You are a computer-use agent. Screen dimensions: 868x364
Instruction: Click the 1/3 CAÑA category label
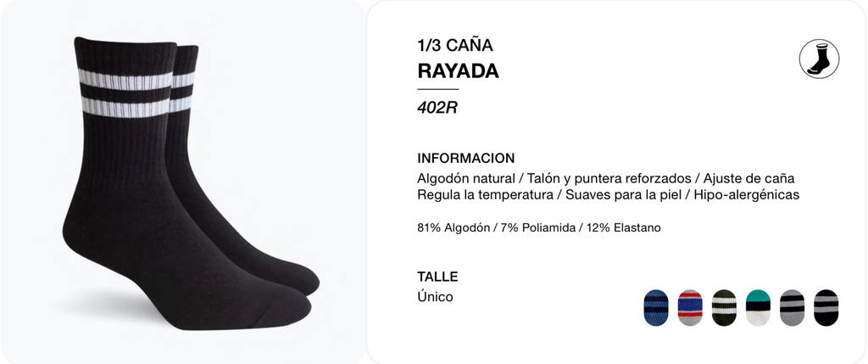(455, 45)
